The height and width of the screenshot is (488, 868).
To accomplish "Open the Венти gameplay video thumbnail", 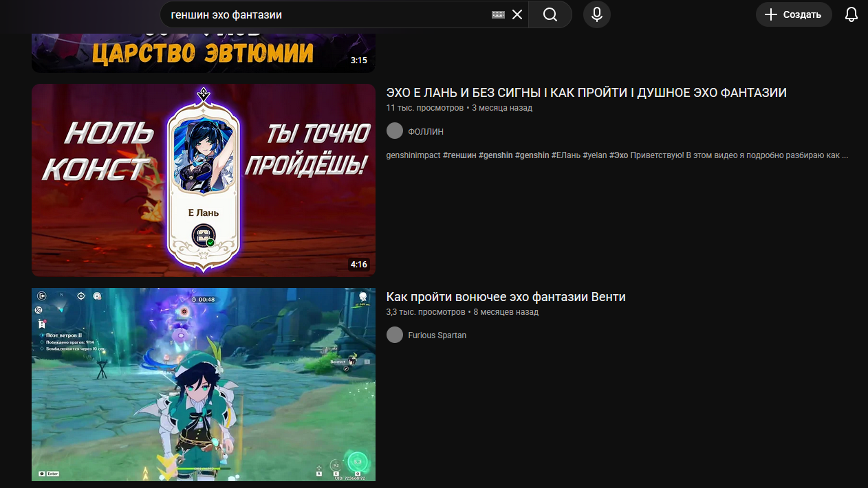I will coord(204,384).
